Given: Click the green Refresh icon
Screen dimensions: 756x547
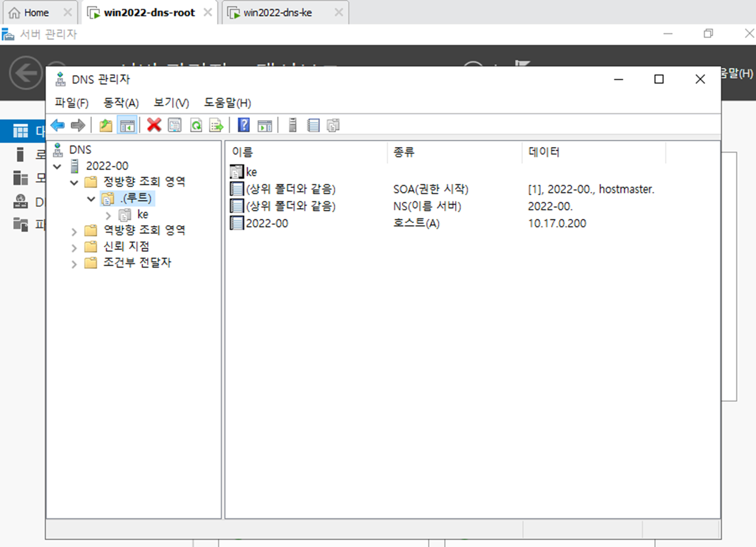Looking at the screenshot, I should click(x=196, y=125).
